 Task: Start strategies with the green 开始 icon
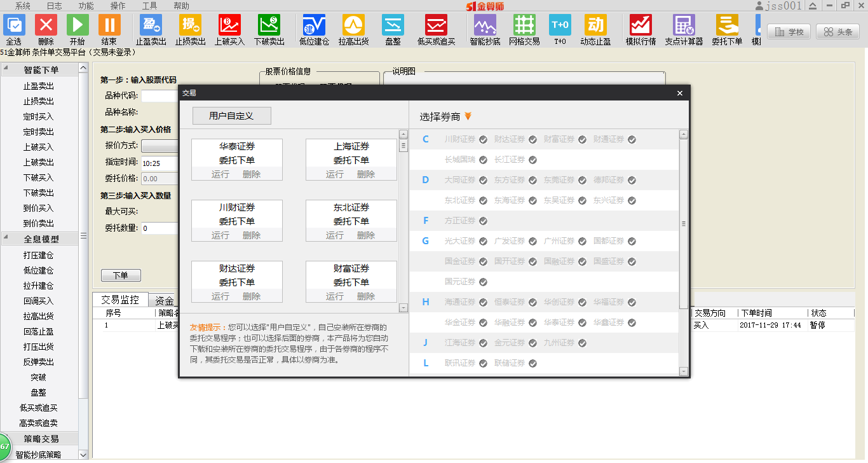(78, 25)
